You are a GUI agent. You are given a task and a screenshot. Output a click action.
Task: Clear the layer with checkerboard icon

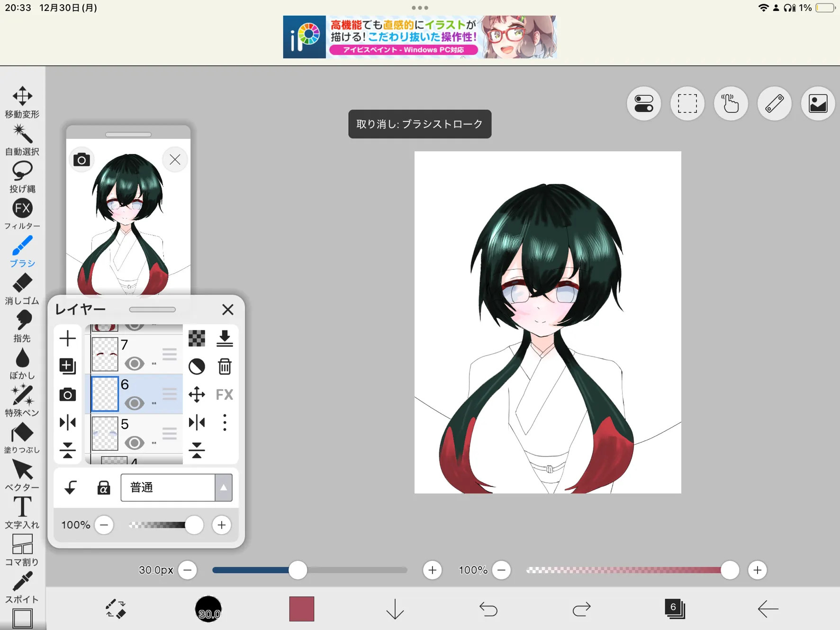197,338
